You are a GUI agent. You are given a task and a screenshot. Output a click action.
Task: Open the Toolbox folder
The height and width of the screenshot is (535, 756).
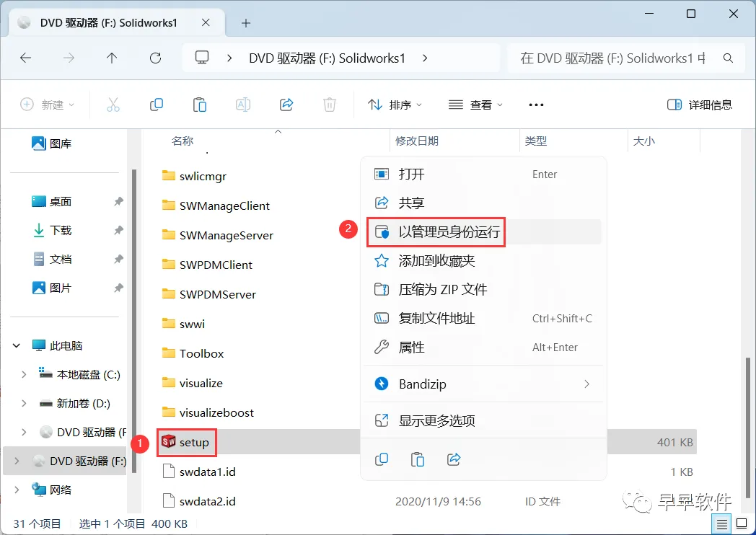coord(193,354)
